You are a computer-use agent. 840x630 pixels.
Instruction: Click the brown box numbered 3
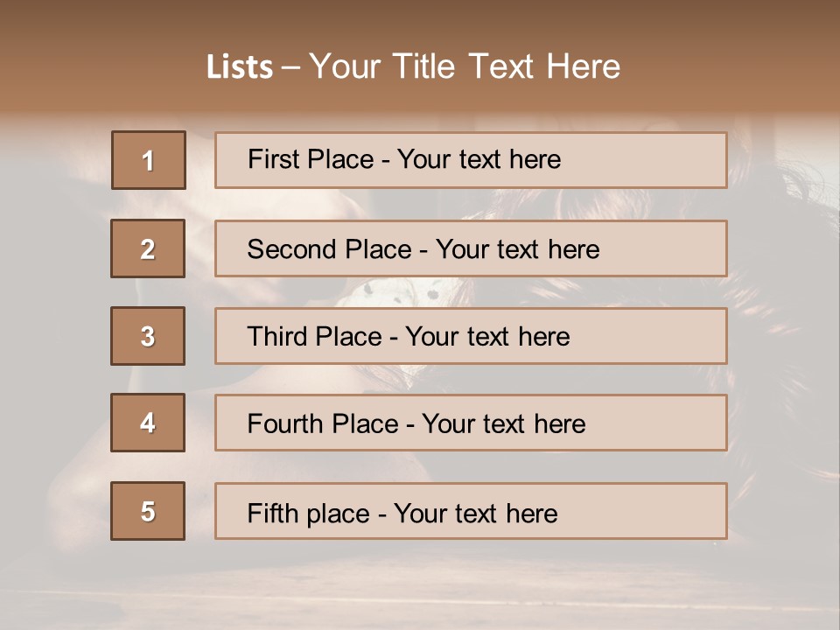(148, 336)
